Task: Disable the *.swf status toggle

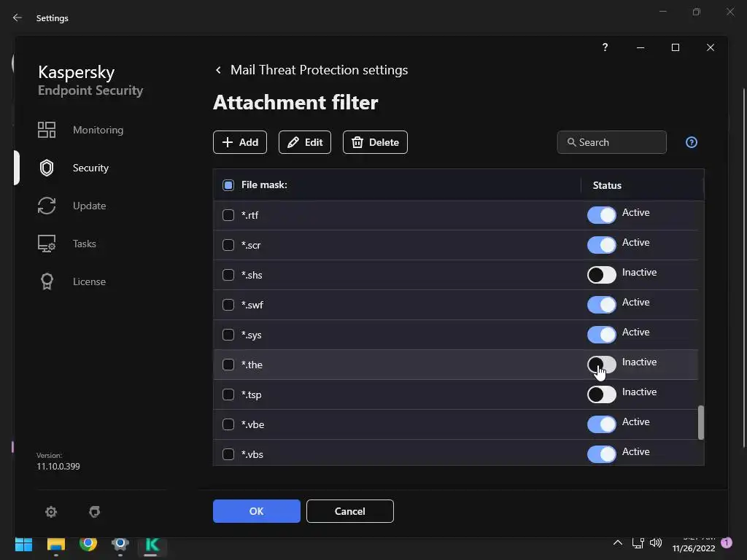Action: click(x=601, y=305)
